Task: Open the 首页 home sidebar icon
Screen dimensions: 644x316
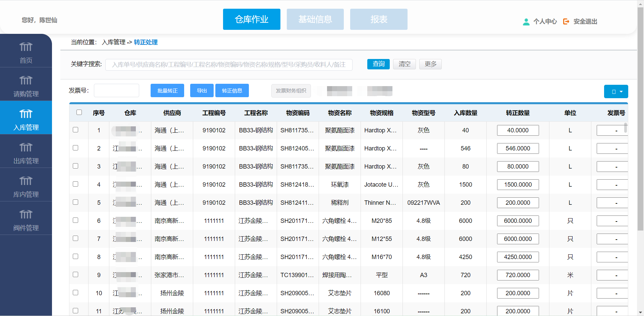Action: (26, 47)
